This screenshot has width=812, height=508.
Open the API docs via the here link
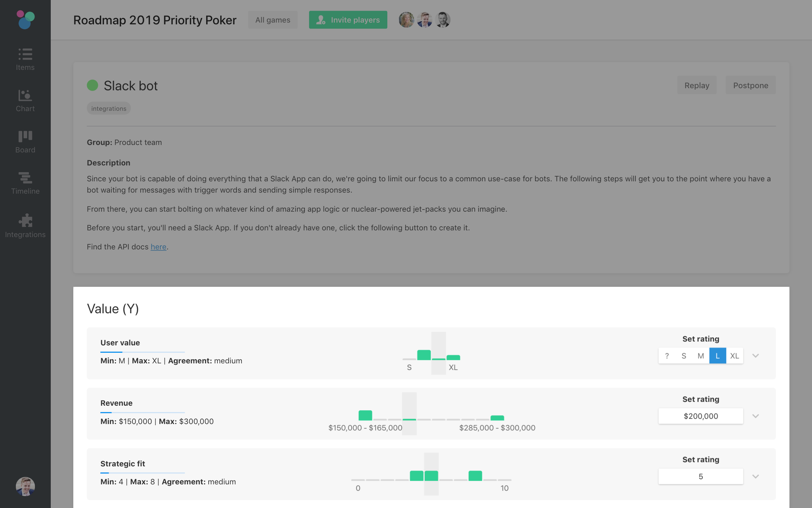click(x=158, y=247)
